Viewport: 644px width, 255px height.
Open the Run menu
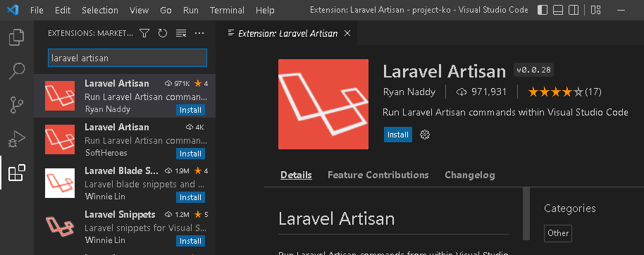pos(191,11)
